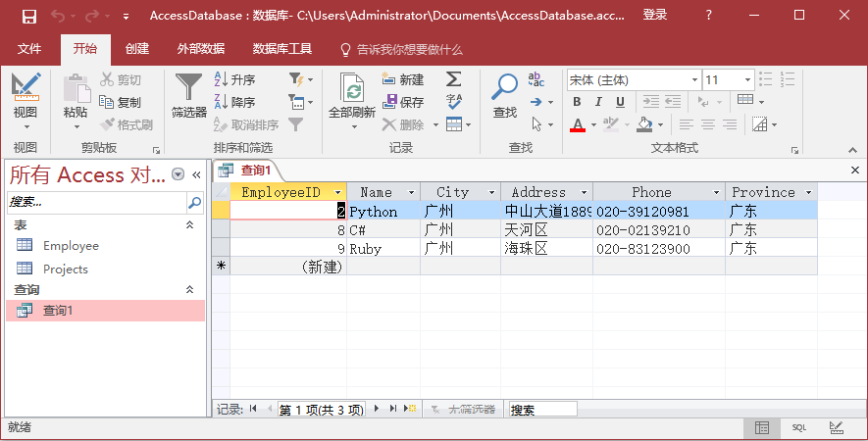Open the EmployeeID column filter dropdown
The height and width of the screenshot is (441, 868).
[x=338, y=193]
